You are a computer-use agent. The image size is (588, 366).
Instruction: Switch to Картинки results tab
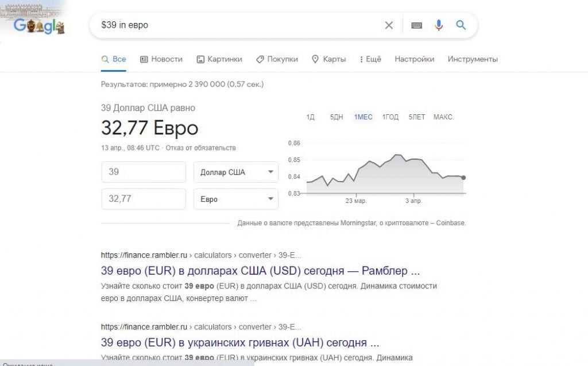click(x=219, y=59)
